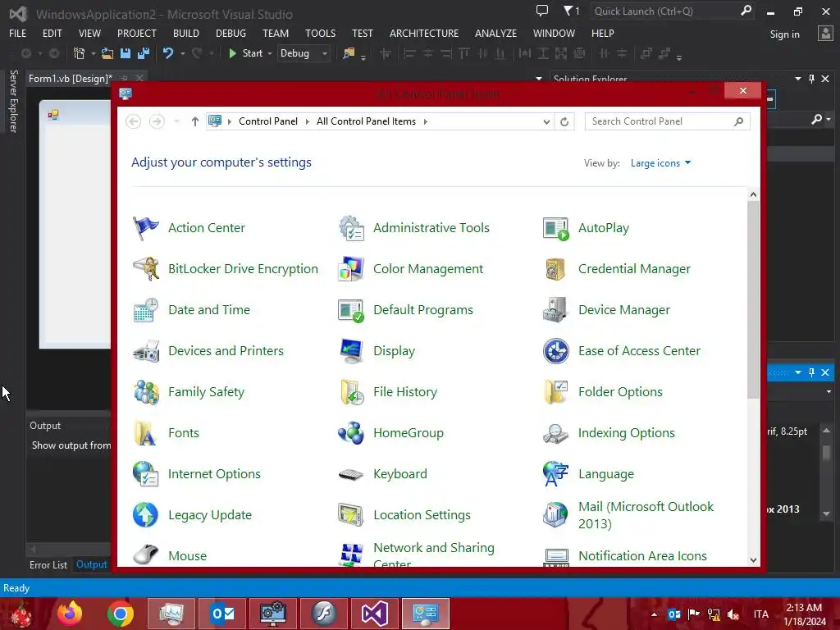Viewport: 840px width, 630px height.
Task: Open Default Programs icon
Action: coord(351,310)
